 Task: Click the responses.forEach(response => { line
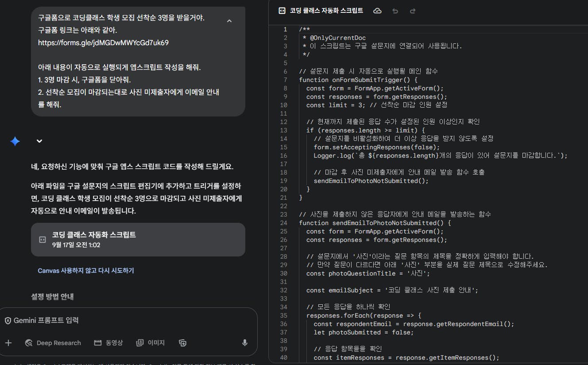[x=364, y=315]
